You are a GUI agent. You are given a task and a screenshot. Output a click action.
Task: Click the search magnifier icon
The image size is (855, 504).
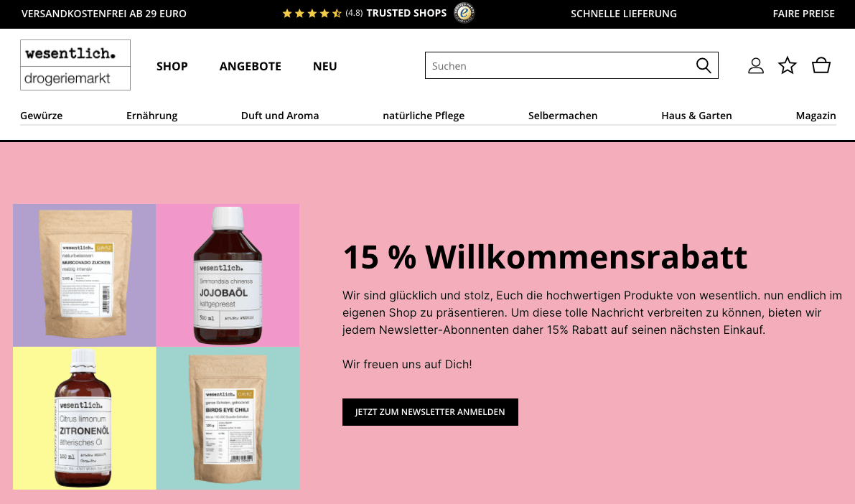[x=704, y=65]
